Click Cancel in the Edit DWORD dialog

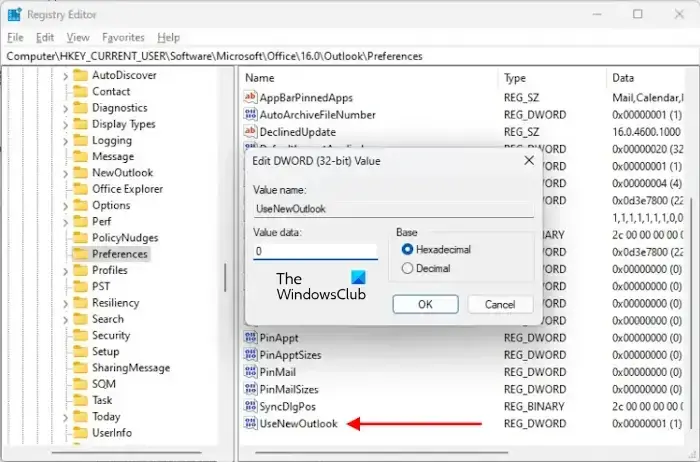coord(499,304)
